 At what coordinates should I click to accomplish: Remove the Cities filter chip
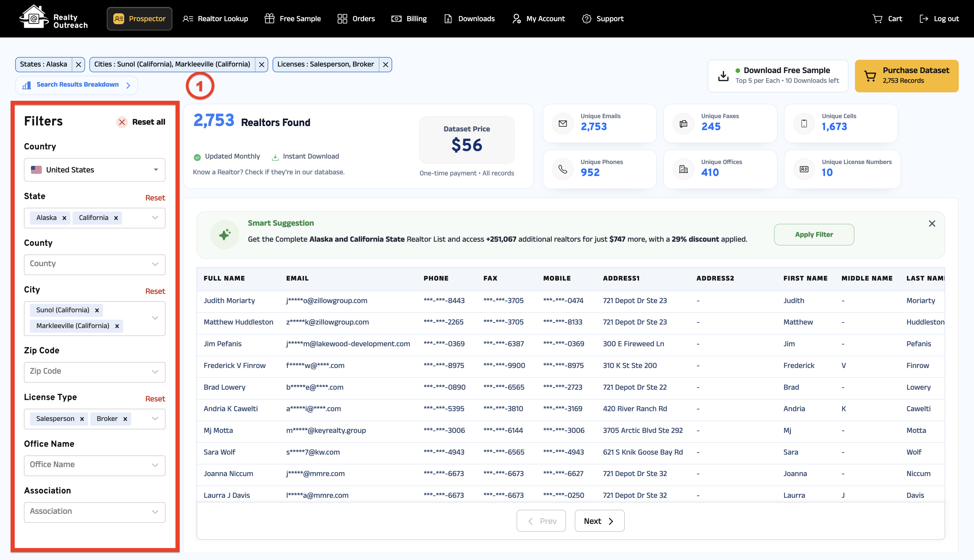click(262, 64)
